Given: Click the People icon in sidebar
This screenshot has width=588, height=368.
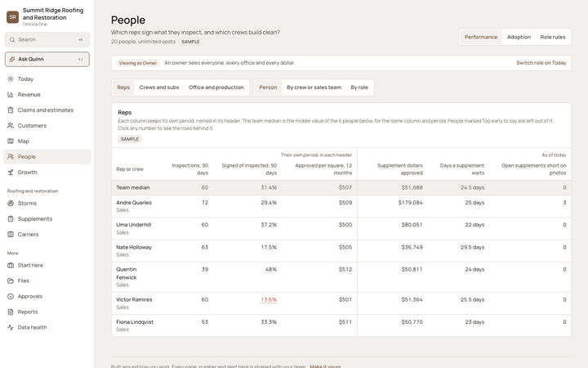Looking at the screenshot, I should click(11, 156).
